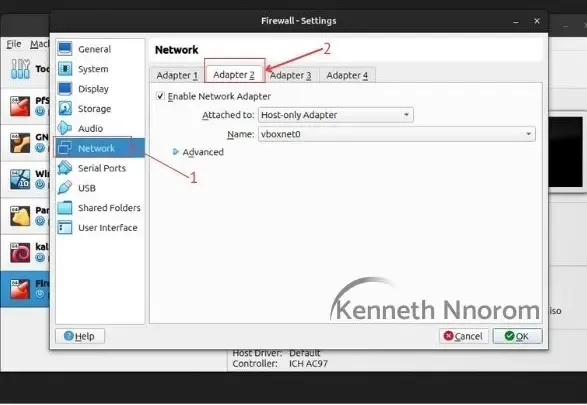Switch to the Adapter 1 tab

click(177, 75)
